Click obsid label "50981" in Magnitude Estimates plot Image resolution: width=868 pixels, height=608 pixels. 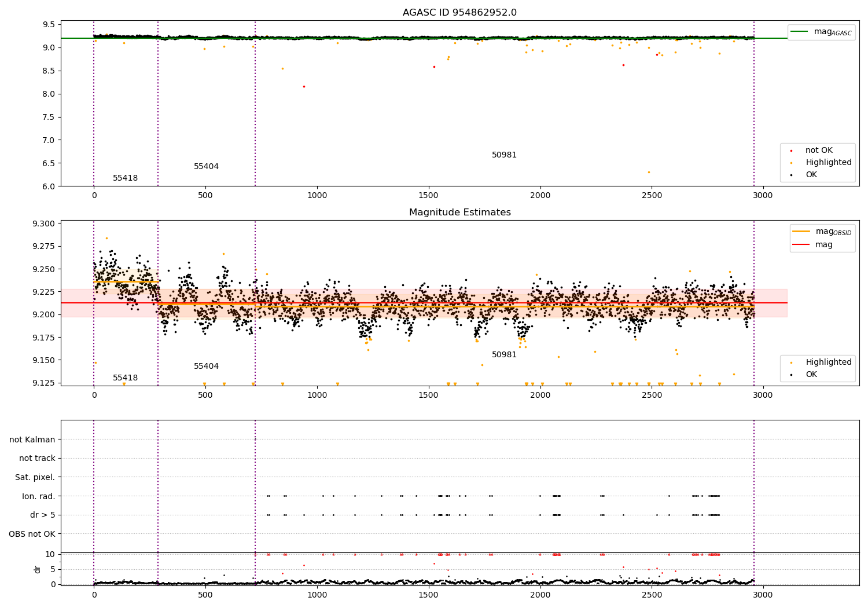tap(504, 355)
